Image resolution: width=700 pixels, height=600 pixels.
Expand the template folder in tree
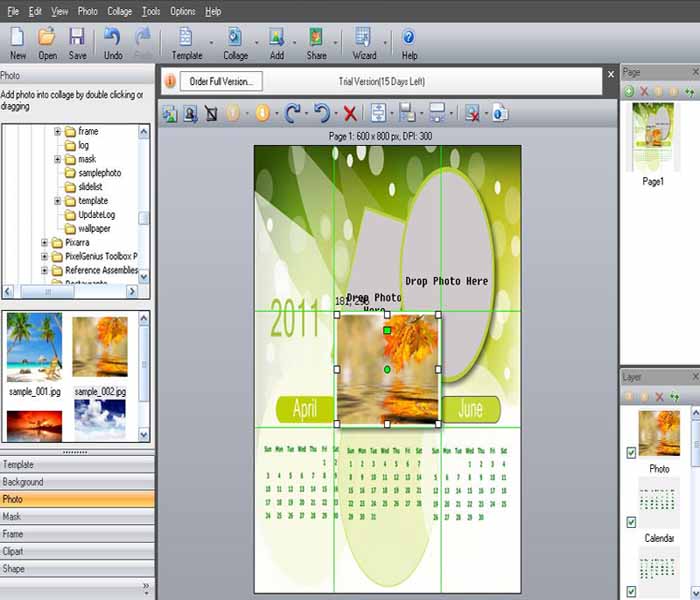tap(57, 201)
